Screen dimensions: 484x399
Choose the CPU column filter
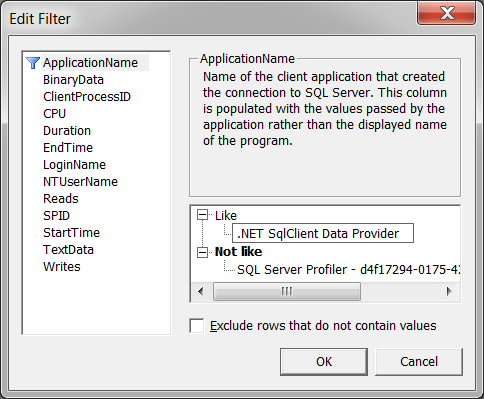[54, 114]
